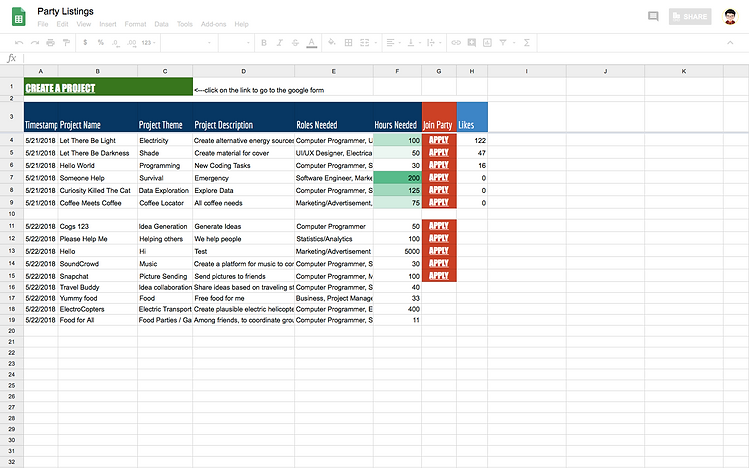The width and height of the screenshot is (749, 468).
Task: Click the functions sigma icon
Action: [526, 43]
